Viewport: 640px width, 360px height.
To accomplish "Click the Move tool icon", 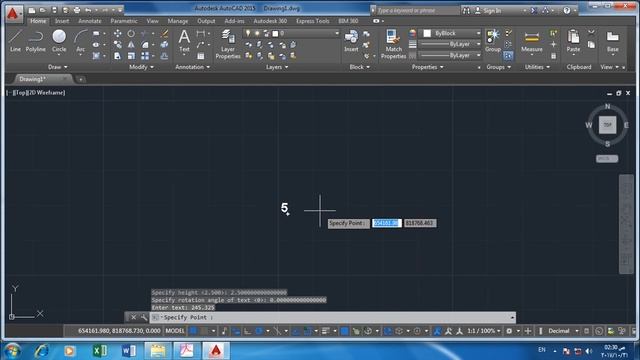I will (x=118, y=33).
